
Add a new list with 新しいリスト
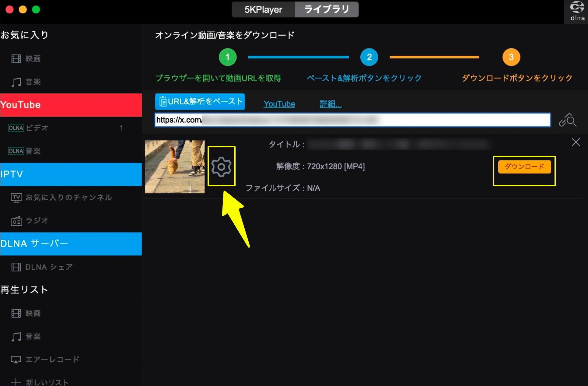click(x=40, y=382)
